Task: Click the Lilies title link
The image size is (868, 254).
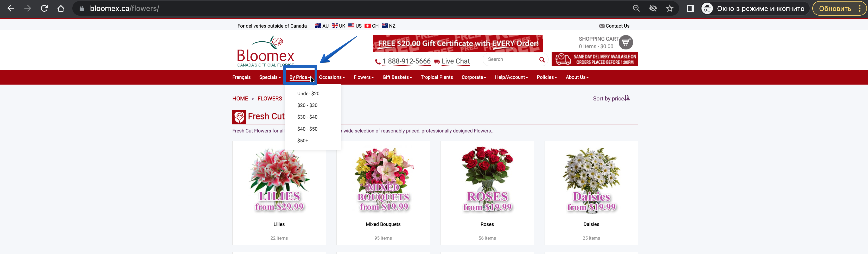Action: [279, 224]
